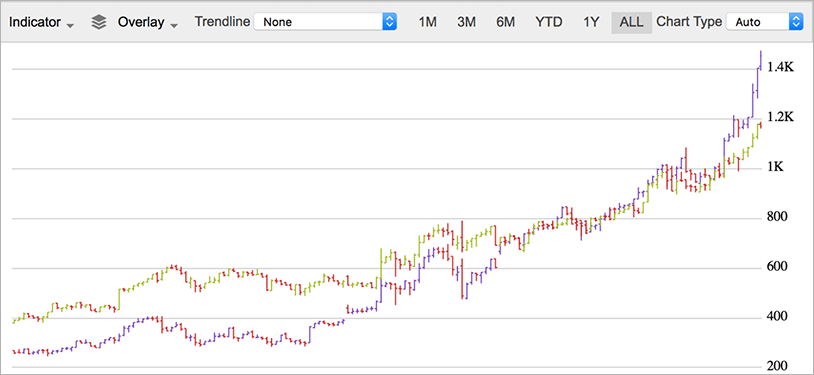Expand the Trendline None combo box
The width and height of the screenshot is (814, 375).
pyautogui.click(x=325, y=22)
